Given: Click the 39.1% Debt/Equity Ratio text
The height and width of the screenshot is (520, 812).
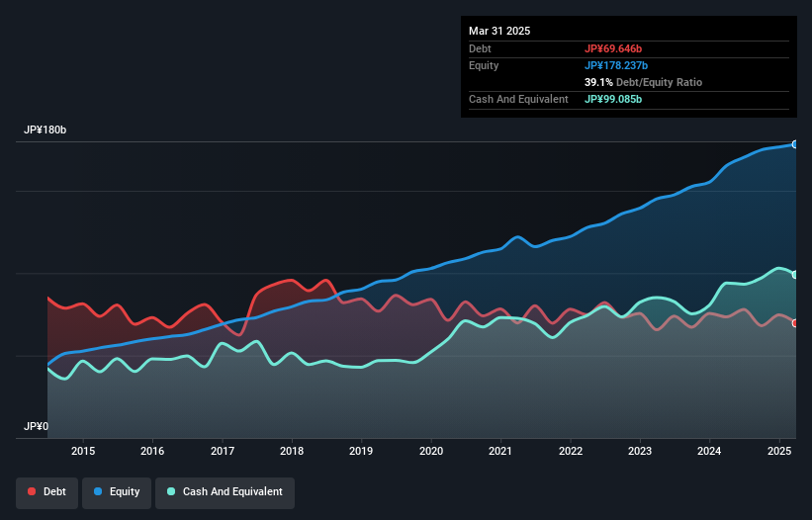Looking at the screenshot, I should tap(643, 82).
